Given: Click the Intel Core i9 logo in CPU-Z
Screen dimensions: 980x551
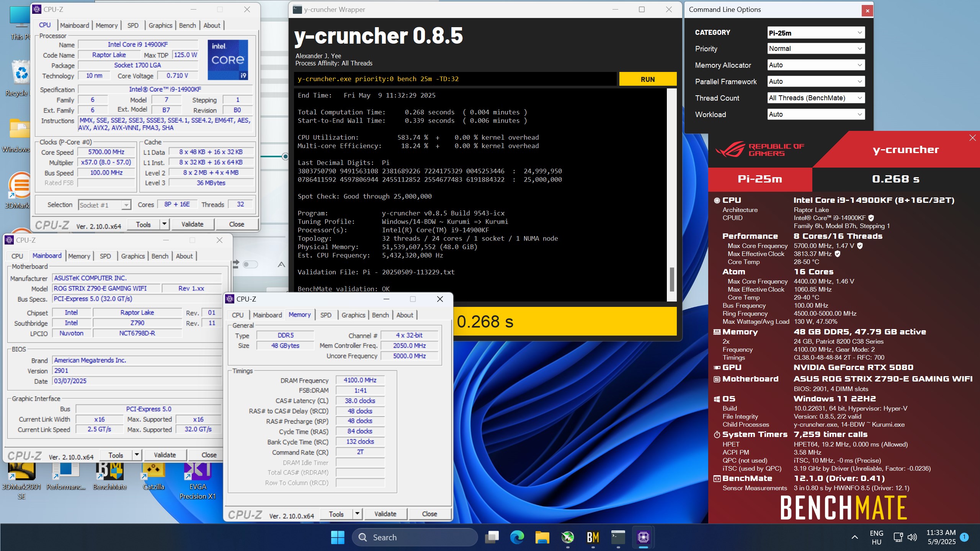Looking at the screenshot, I should (228, 60).
